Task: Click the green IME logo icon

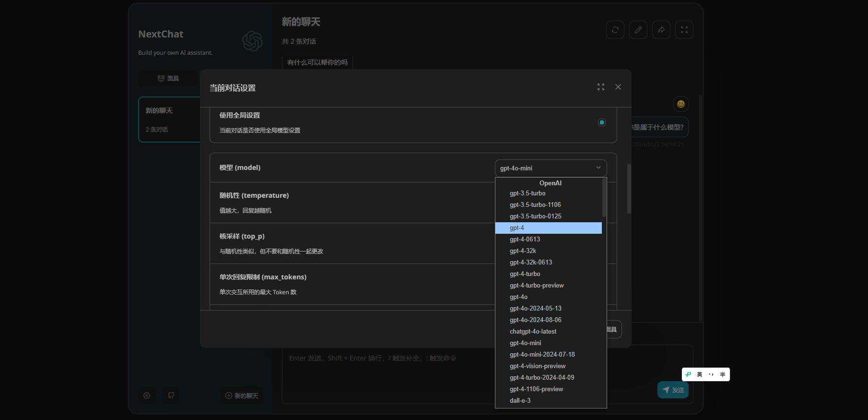Action: (x=688, y=374)
